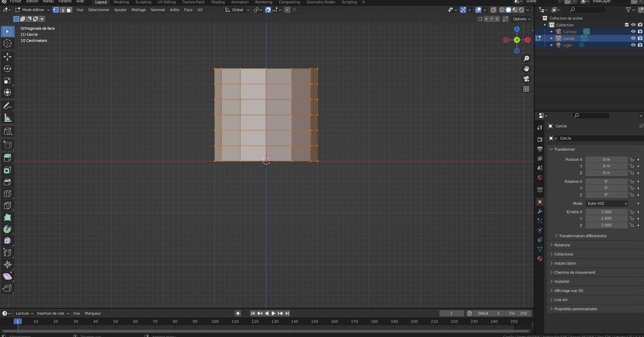Open the Sélectionner menu
The image size is (644, 337).
99,10
